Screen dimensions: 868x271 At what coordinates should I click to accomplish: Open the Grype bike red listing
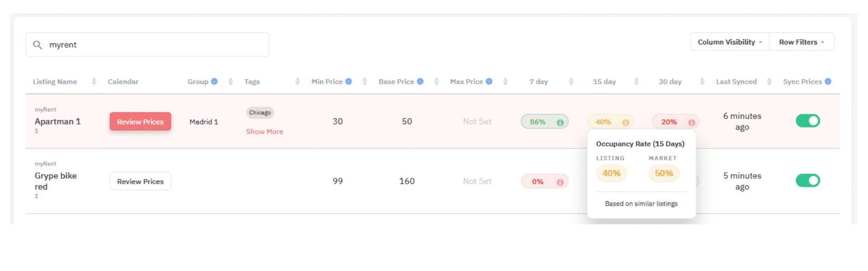(x=56, y=181)
